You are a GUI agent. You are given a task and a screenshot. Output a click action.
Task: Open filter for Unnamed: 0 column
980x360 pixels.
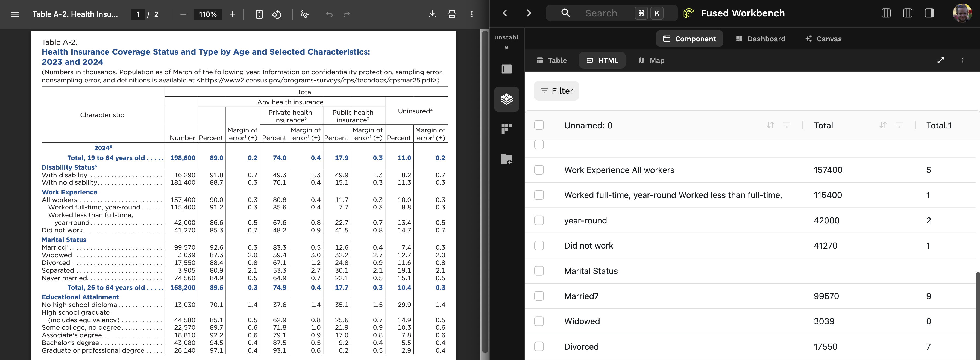coord(787,125)
